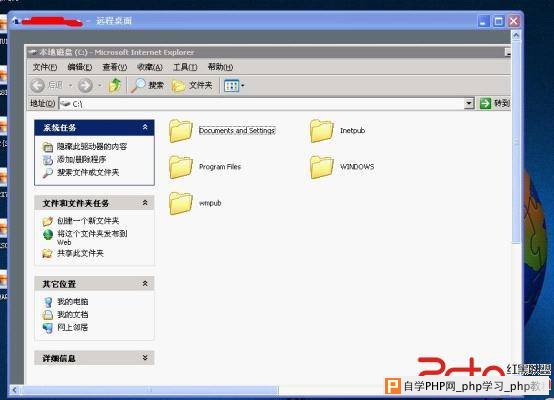554x400 pixels.
Task: Select the Inetpub folder icon
Action: tap(322, 131)
